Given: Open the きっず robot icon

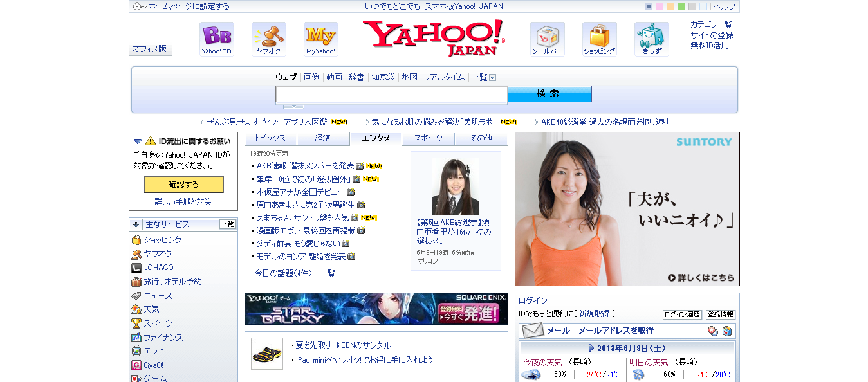Looking at the screenshot, I should (652, 39).
